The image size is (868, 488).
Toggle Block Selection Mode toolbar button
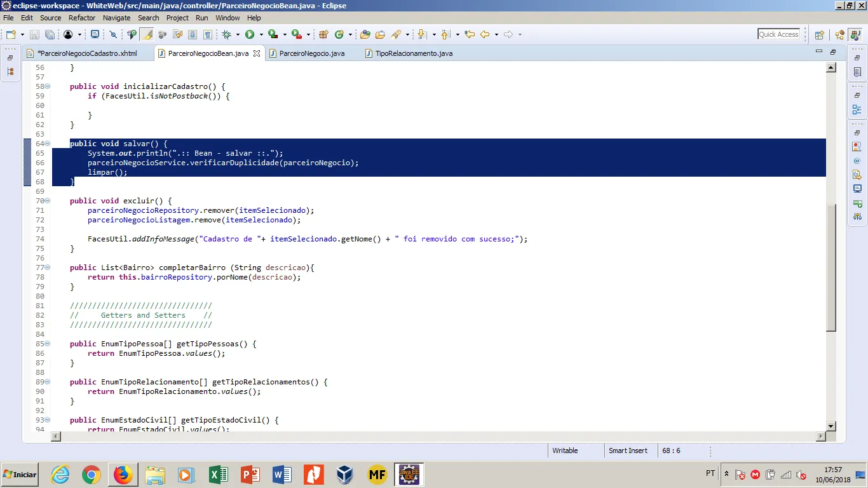coord(193,34)
